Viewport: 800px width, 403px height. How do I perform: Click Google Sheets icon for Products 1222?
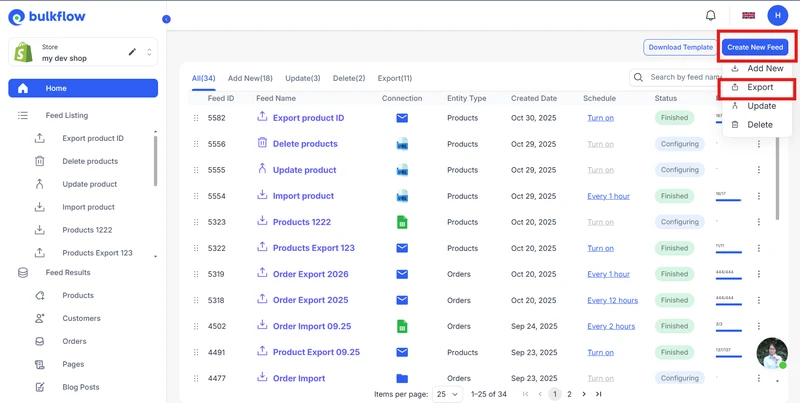coord(402,222)
